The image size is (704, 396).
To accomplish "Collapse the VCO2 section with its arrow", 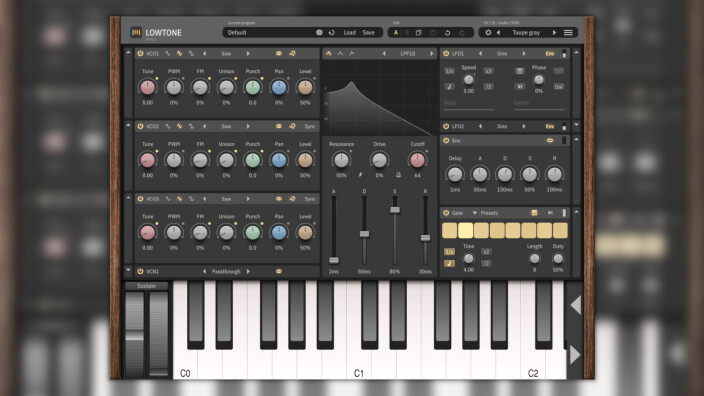I will coord(128,125).
